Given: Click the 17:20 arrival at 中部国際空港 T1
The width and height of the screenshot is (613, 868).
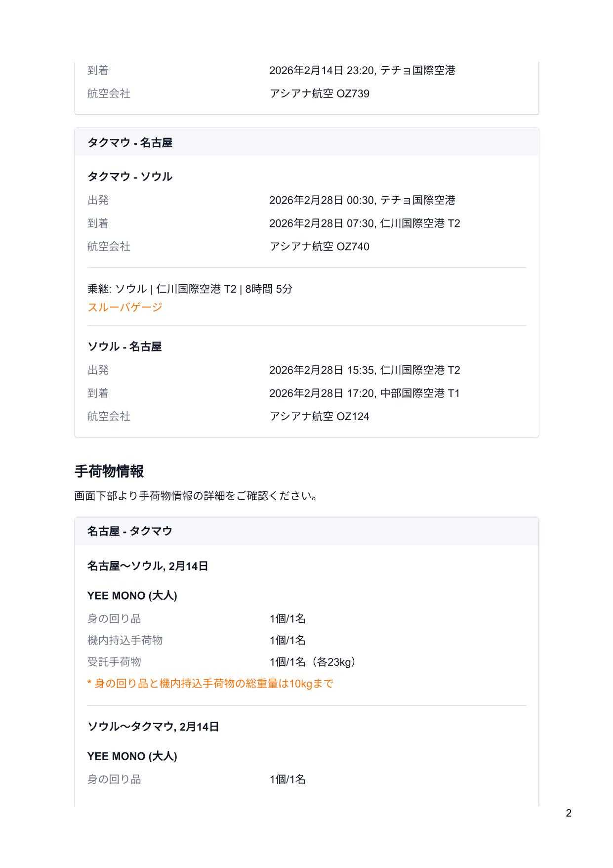Looking at the screenshot, I should [x=365, y=393].
